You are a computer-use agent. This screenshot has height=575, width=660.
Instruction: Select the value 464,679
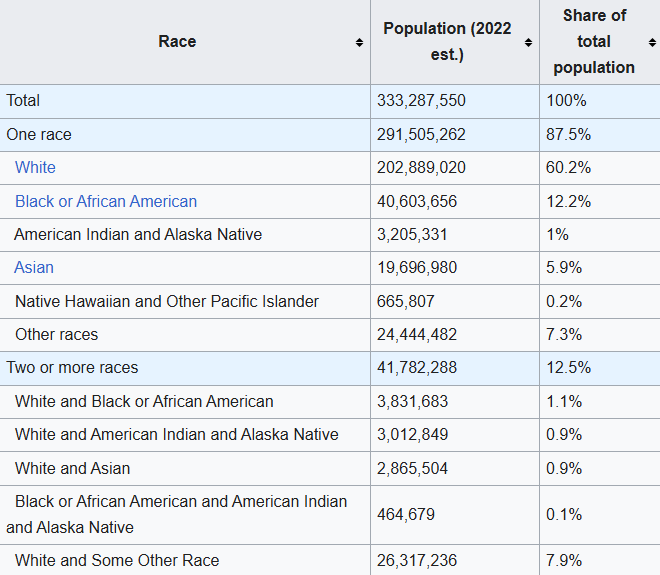tap(405, 514)
